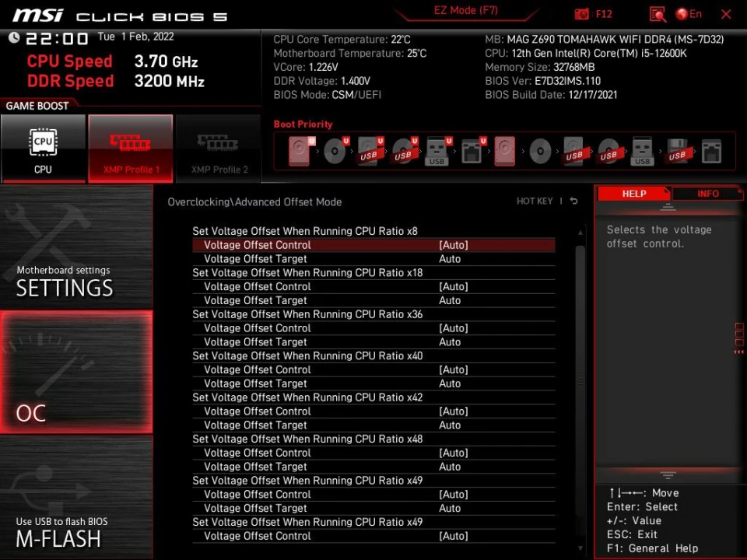Take a screenshot with the F12 camera icon
Image resolution: width=747 pixels, height=560 pixels.
[581, 14]
